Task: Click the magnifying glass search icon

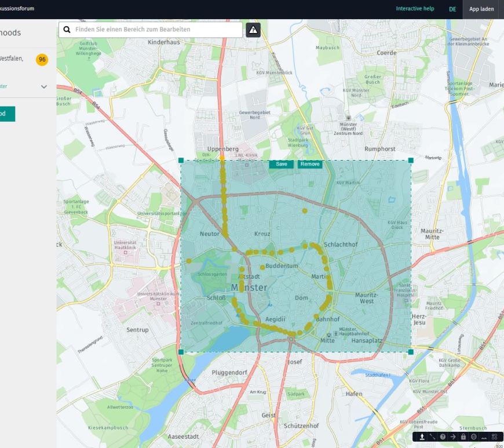Action: [67, 30]
